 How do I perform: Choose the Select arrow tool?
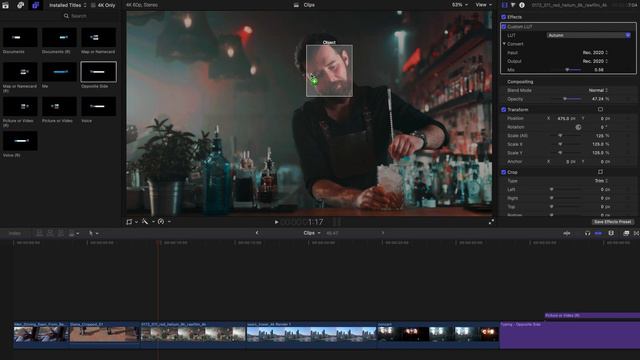point(91,233)
